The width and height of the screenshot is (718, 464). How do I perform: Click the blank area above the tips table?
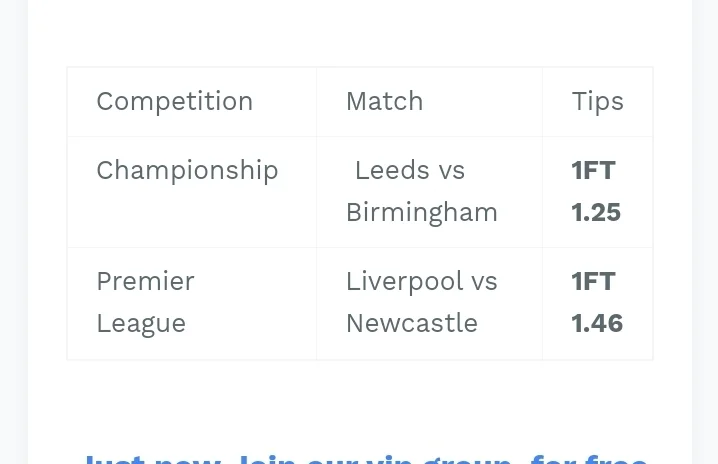point(359,35)
